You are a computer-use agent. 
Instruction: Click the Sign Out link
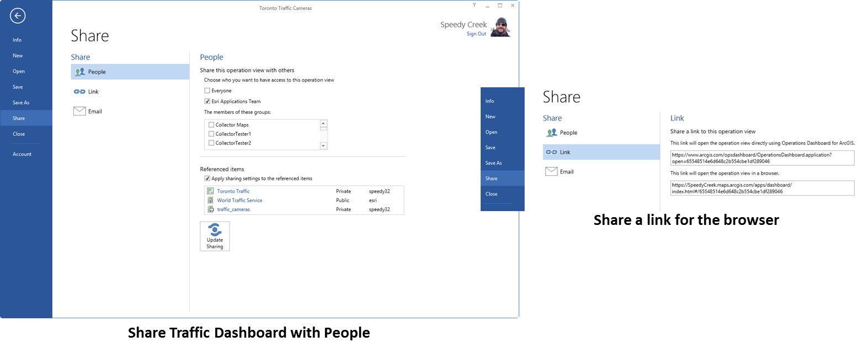click(476, 34)
